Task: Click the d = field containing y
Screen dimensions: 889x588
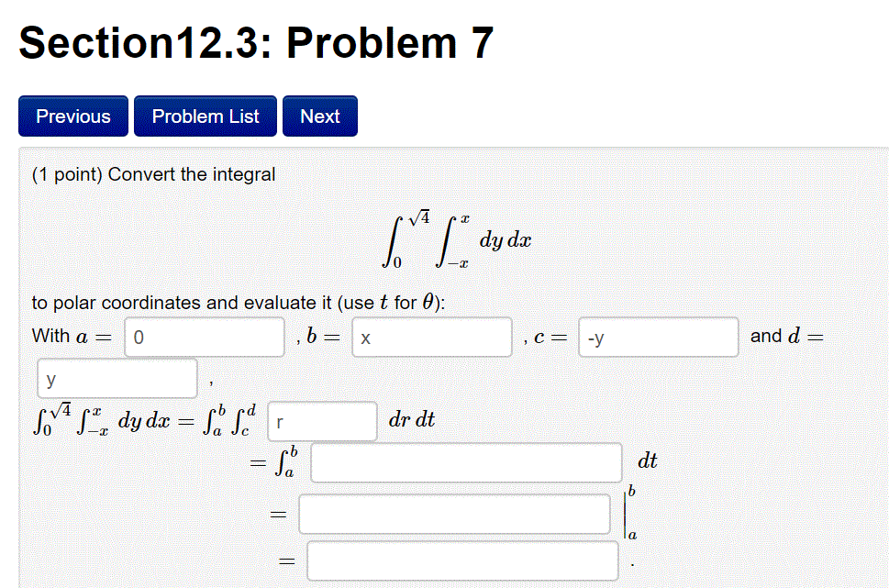Action: (x=117, y=378)
